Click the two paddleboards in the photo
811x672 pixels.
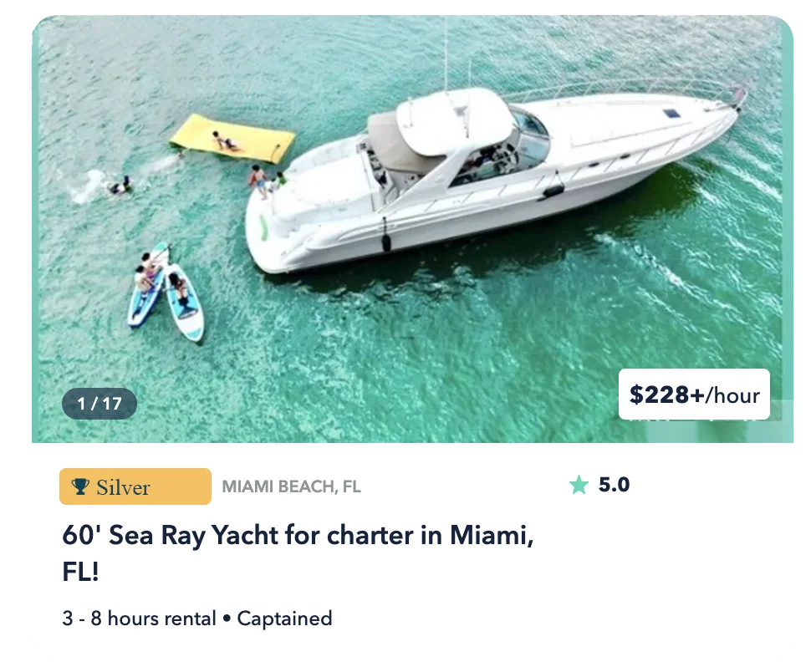pyautogui.click(x=166, y=293)
